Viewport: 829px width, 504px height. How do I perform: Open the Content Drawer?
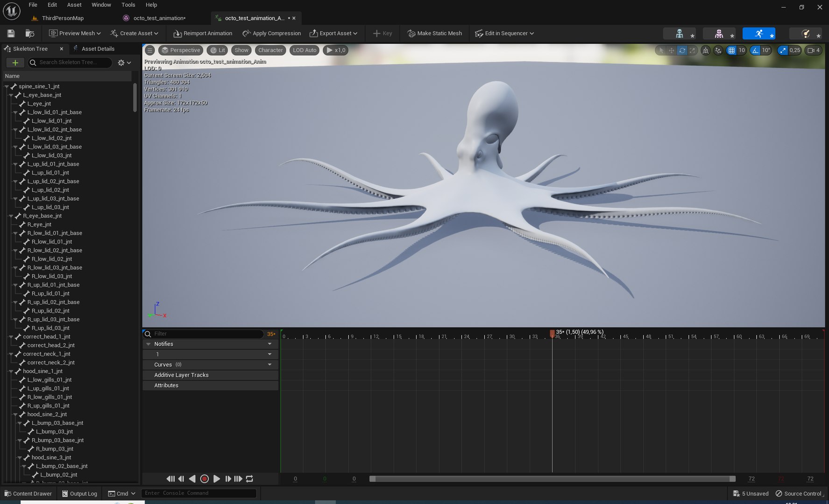click(x=28, y=494)
